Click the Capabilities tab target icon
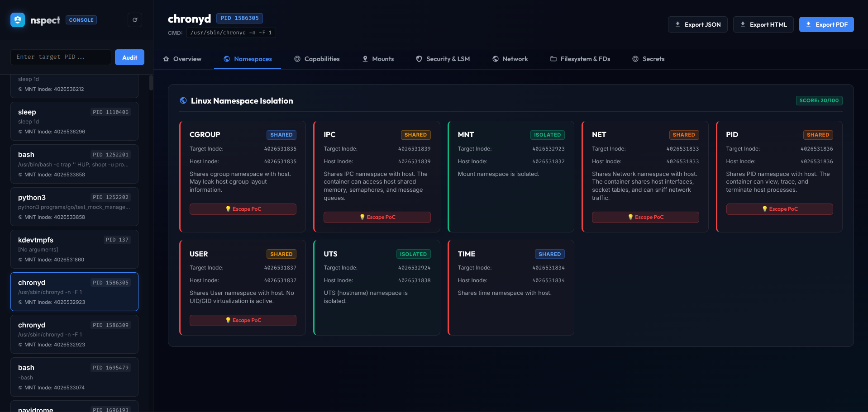 pyautogui.click(x=297, y=59)
